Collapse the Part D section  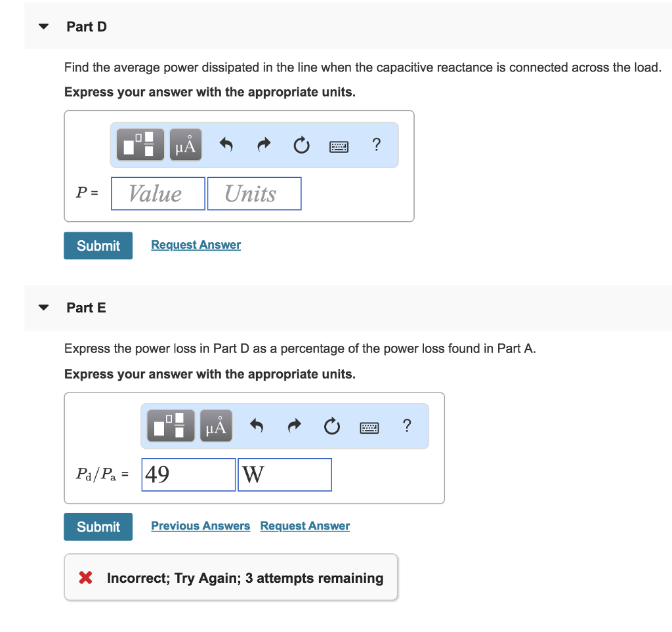[42, 26]
